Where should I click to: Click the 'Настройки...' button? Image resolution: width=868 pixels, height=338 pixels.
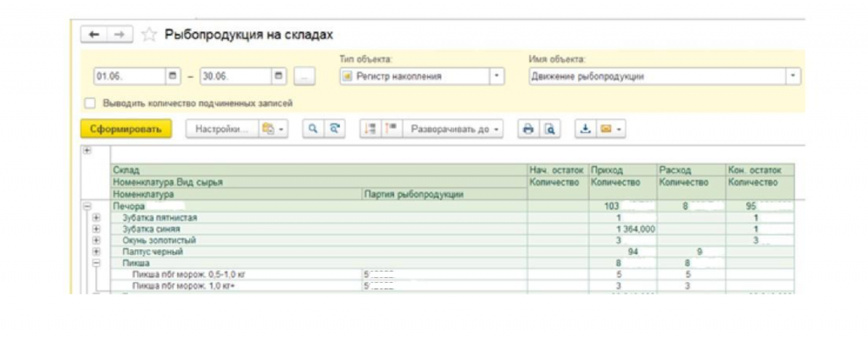[221, 129]
